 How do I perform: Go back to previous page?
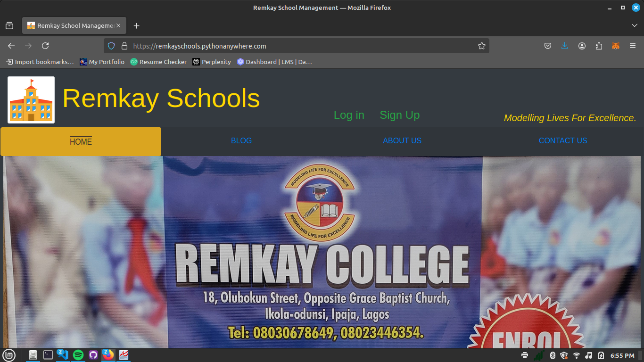pos(11,46)
